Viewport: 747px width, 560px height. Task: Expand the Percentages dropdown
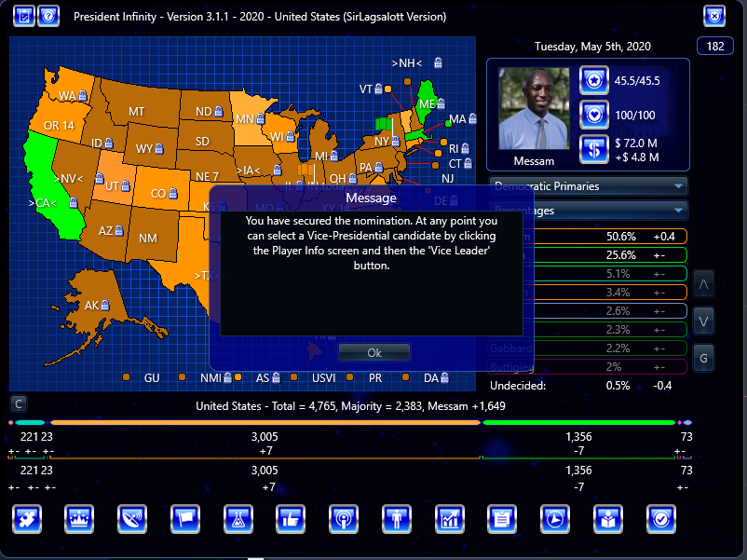589,211
